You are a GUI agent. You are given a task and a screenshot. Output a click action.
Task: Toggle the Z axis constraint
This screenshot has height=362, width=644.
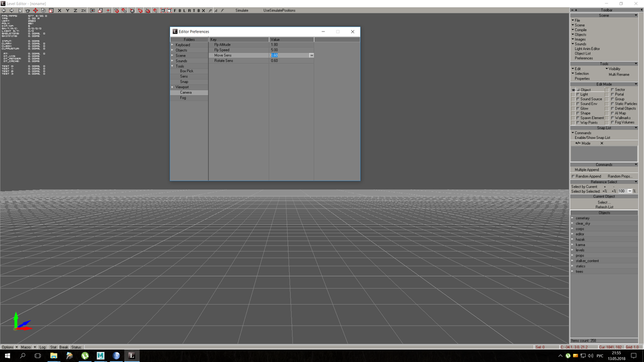[75, 11]
